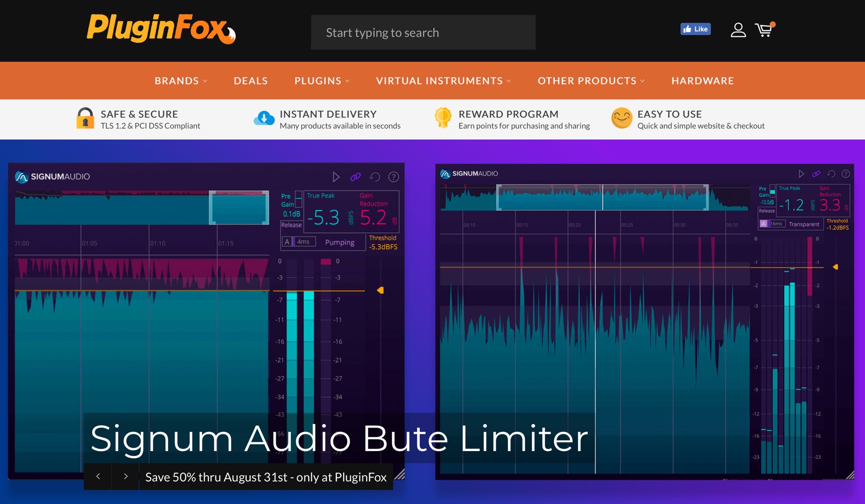Click the Pumping mode selector

coord(340,242)
